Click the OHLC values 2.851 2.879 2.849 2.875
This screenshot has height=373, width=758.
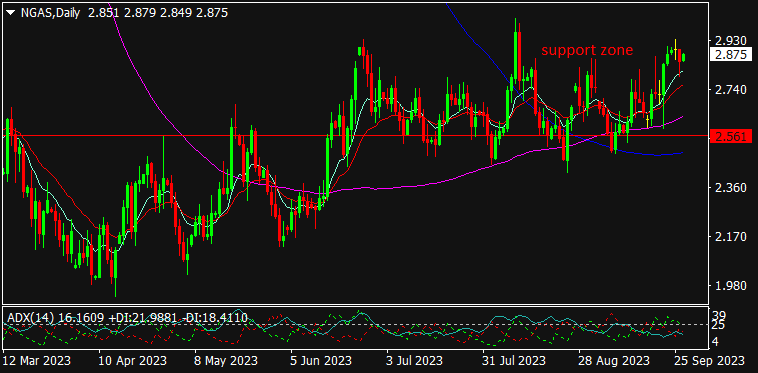pyautogui.click(x=158, y=13)
